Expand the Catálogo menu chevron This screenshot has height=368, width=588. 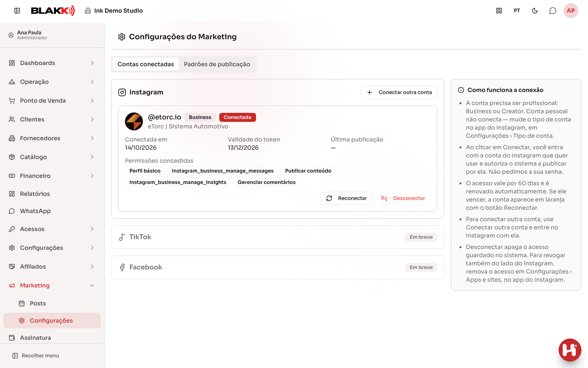(92, 157)
